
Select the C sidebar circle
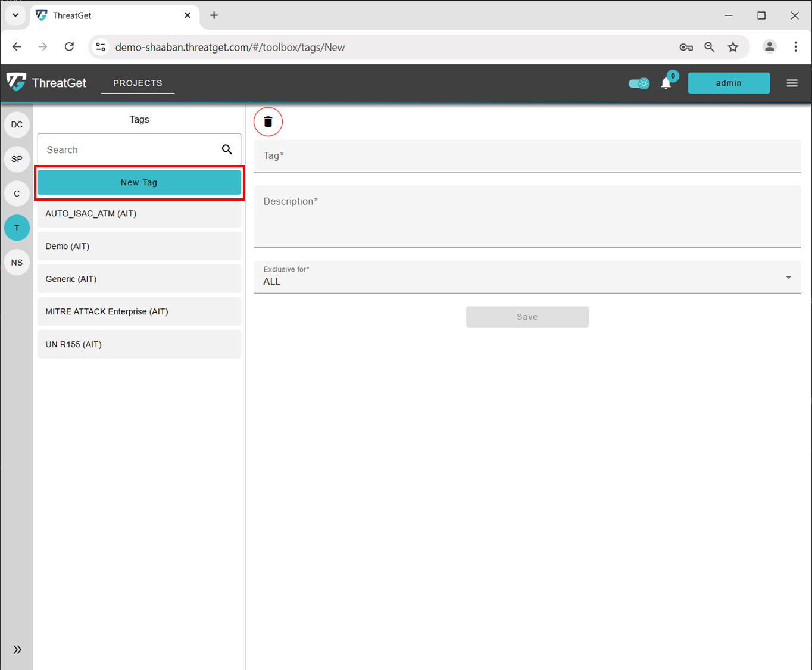(17, 194)
